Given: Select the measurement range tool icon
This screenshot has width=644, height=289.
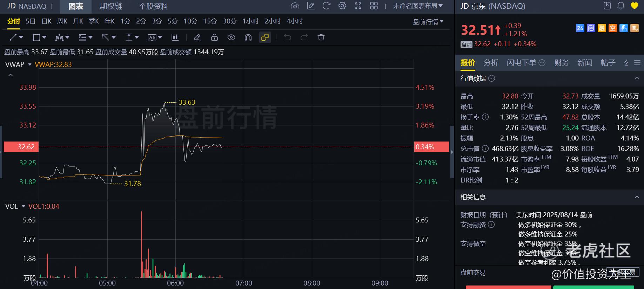Looking at the screenshot, I should [x=129, y=37].
